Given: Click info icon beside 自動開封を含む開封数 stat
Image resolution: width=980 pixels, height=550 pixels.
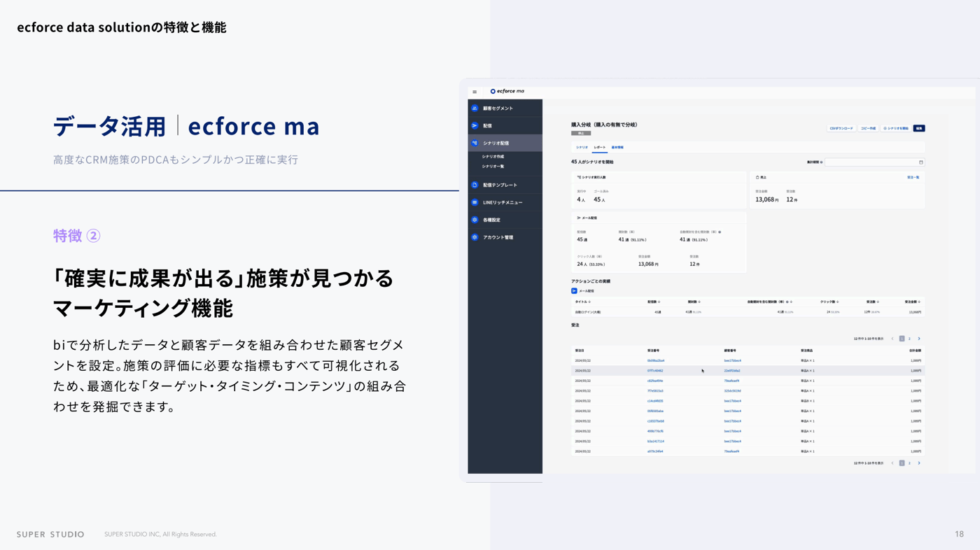Looking at the screenshot, I should [720, 232].
